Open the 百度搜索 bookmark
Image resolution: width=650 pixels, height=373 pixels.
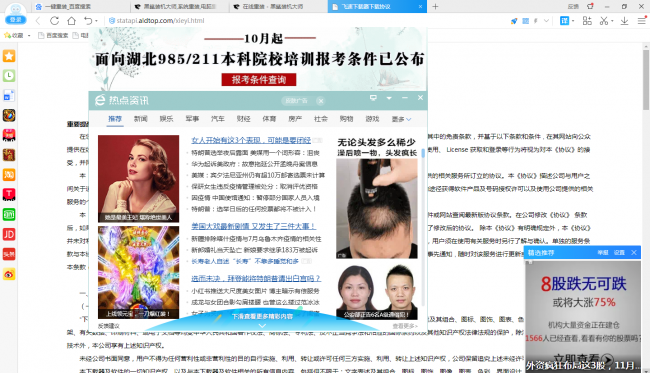click(x=53, y=36)
